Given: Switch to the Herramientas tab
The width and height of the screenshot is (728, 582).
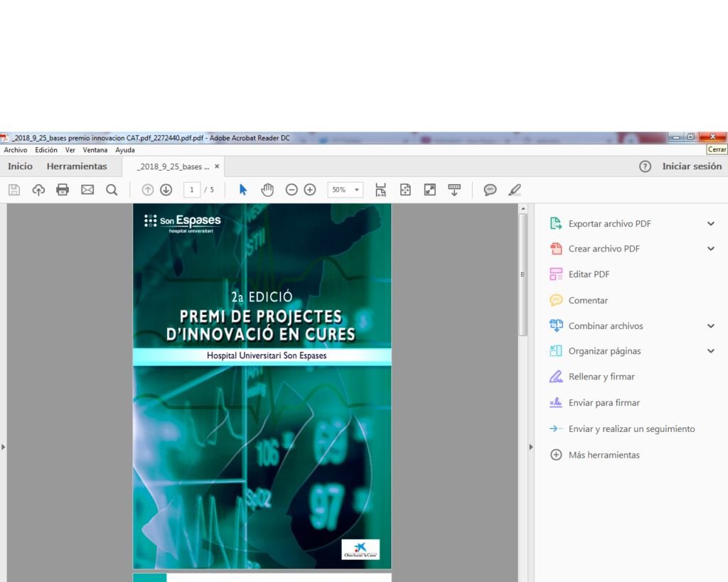Looking at the screenshot, I should pyautogui.click(x=77, y=166).
